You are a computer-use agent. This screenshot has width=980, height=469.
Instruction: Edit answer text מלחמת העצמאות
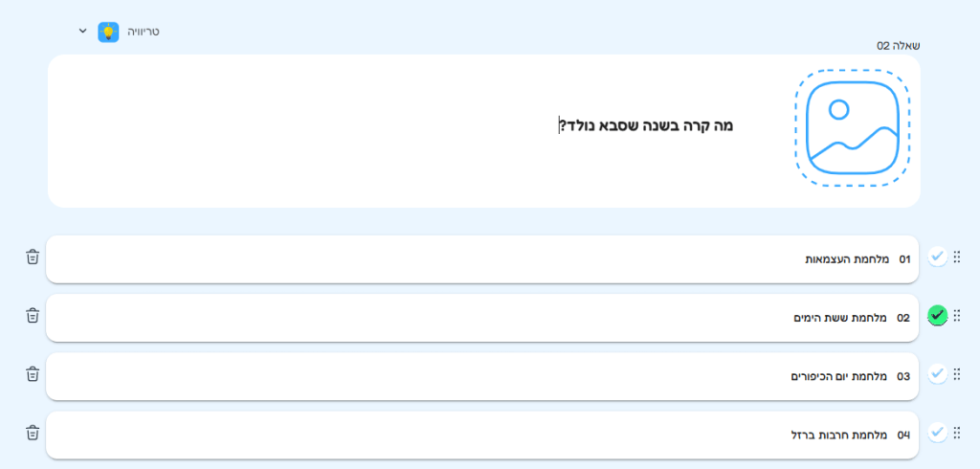(x=846, y=259)
